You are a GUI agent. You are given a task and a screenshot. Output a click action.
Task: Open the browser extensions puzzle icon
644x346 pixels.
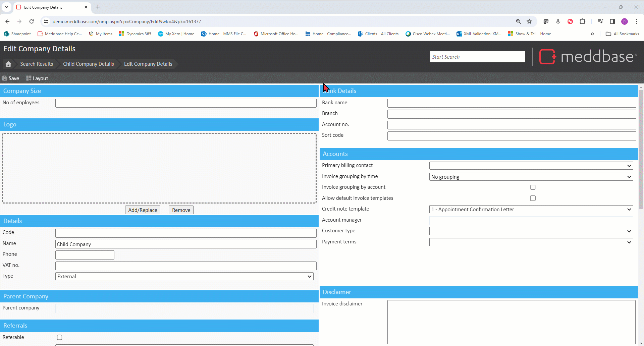pyautogui.click(x=583, y=21)
